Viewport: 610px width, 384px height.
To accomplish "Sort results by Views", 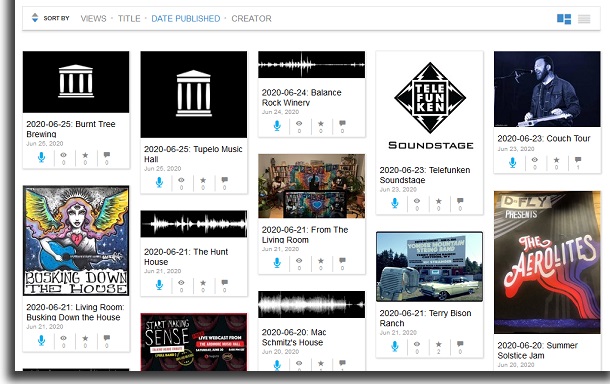I will (93, 18).
